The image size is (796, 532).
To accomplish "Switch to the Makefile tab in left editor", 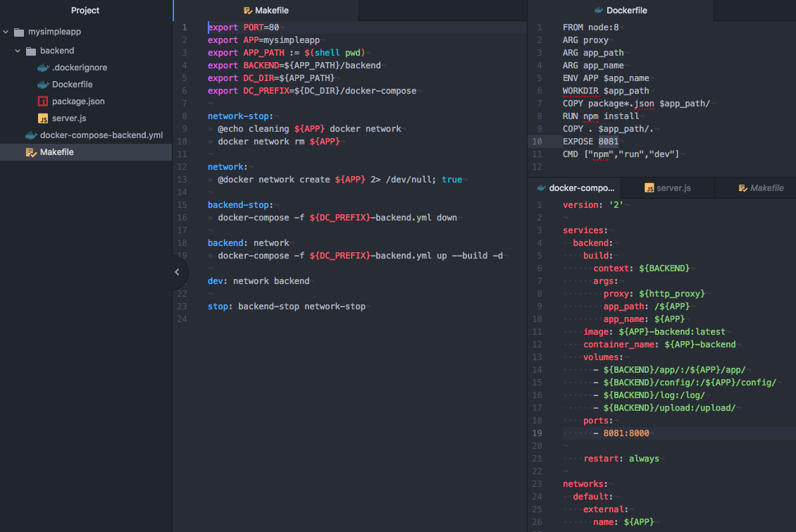I will pyautogui.click(x=266, y=10).
